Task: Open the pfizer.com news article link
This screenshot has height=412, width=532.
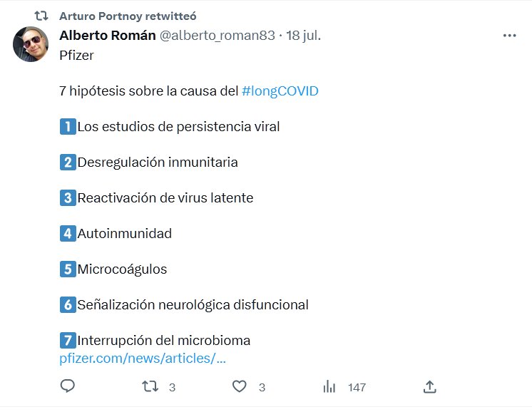Action: pos(143,358)
